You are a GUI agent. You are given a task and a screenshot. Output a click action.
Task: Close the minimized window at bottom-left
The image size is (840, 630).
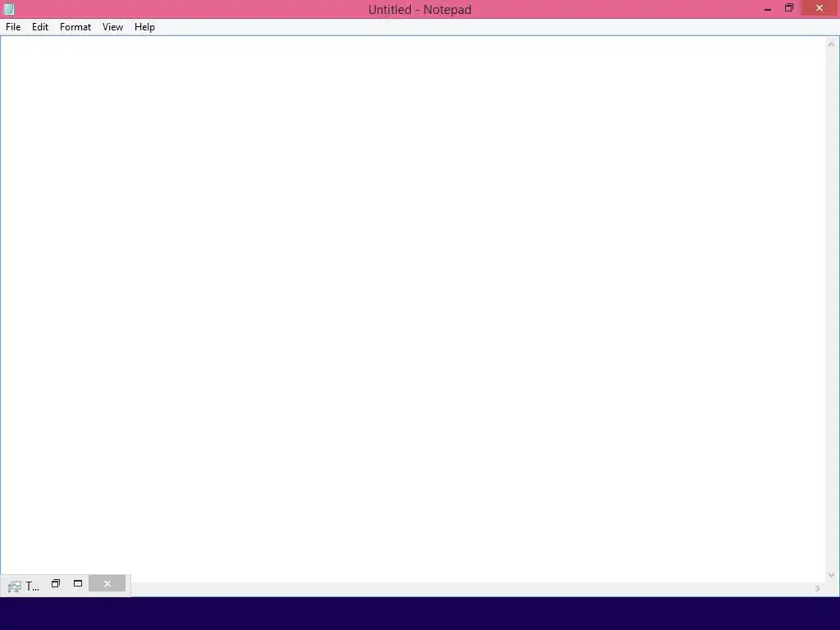(107, 583)
